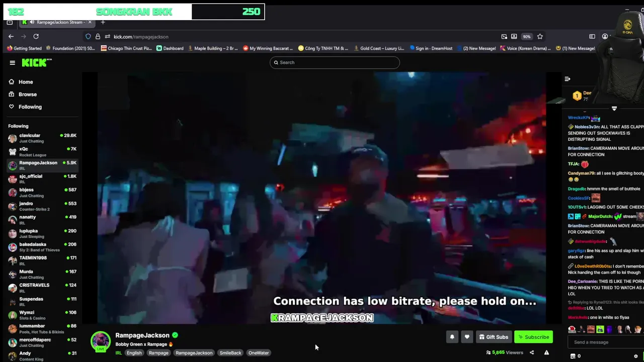Reload the page with refresh icon

coord(36,37)
